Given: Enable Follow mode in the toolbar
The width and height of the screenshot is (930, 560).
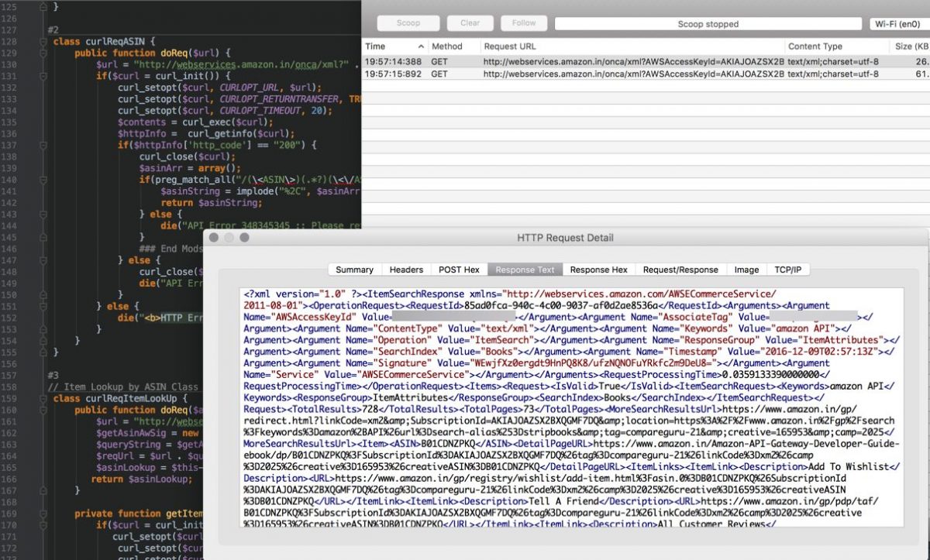Looking at the screenshot, I should pos(523,22).
